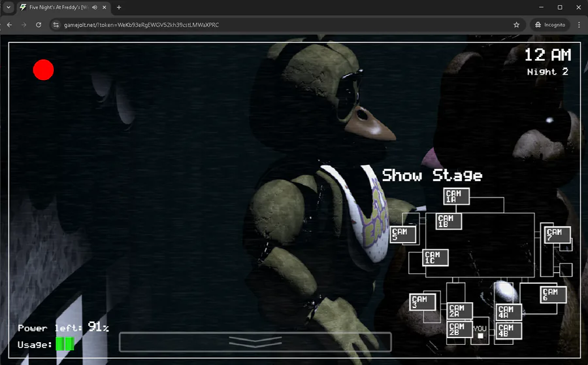Click the 'Night 2' label
Viewport: 588px width, 365px height.
(547, 72)
